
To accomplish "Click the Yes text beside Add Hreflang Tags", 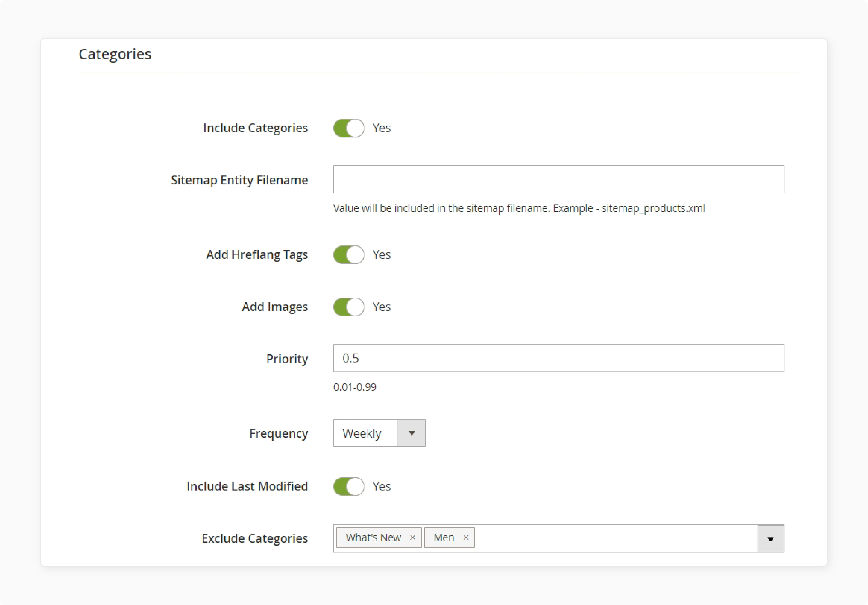I will [381, 255].
